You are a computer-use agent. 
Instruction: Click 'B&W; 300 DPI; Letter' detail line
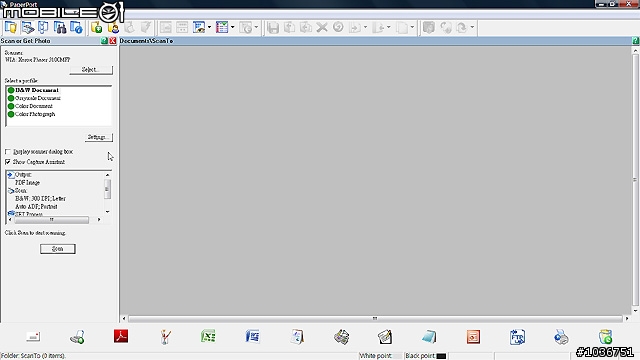point(40,199)
